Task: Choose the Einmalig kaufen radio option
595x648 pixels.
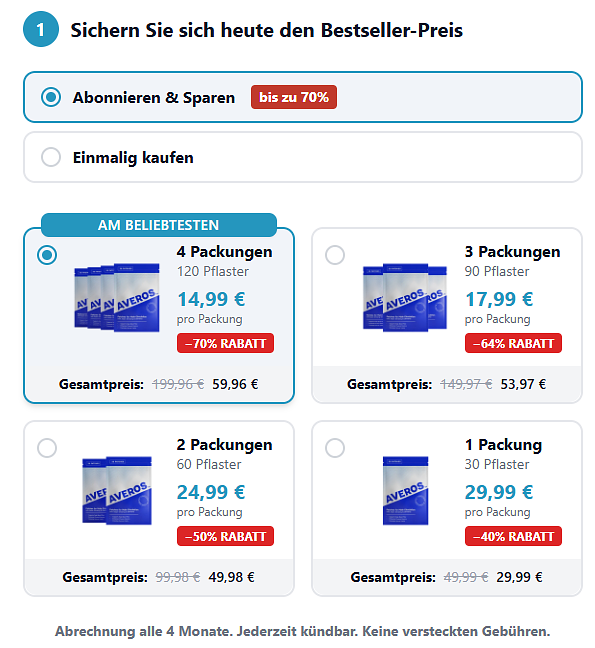Action: point(51,157)
